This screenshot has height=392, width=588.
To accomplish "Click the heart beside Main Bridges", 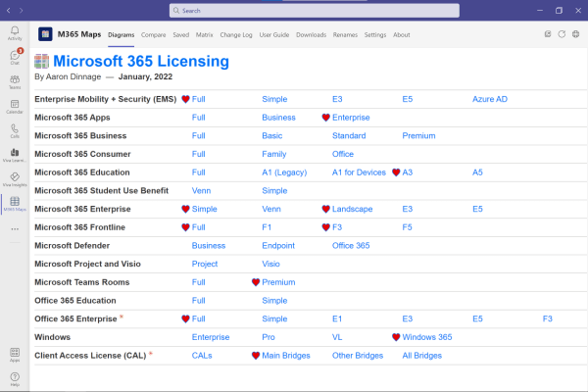I will point(256,355).
